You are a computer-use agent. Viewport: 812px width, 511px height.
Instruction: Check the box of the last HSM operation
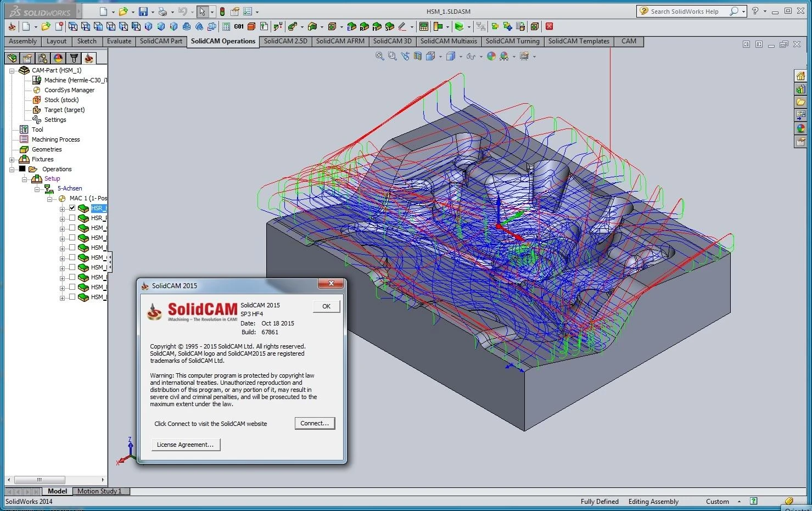click(x=72, y=297)
